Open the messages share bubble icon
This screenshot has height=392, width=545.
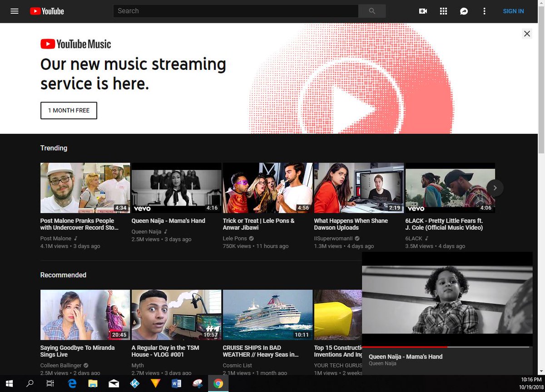[x=464, y=11]
